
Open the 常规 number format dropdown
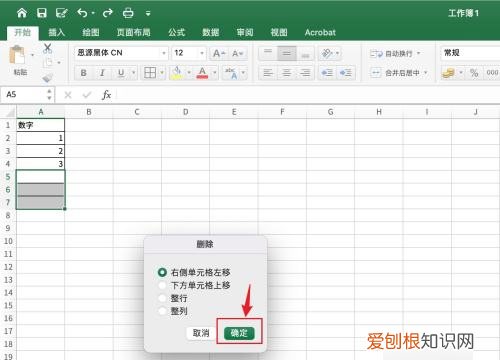pos(470,53)
